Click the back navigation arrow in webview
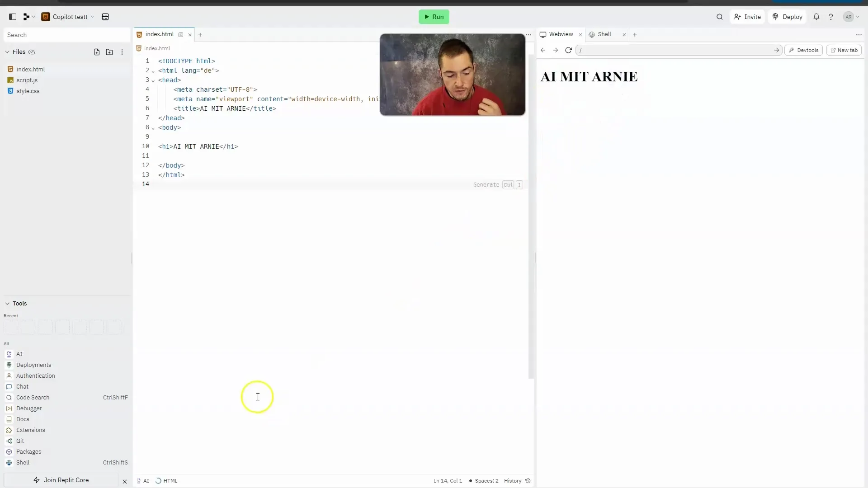The image size is (868, 488). 542,50
